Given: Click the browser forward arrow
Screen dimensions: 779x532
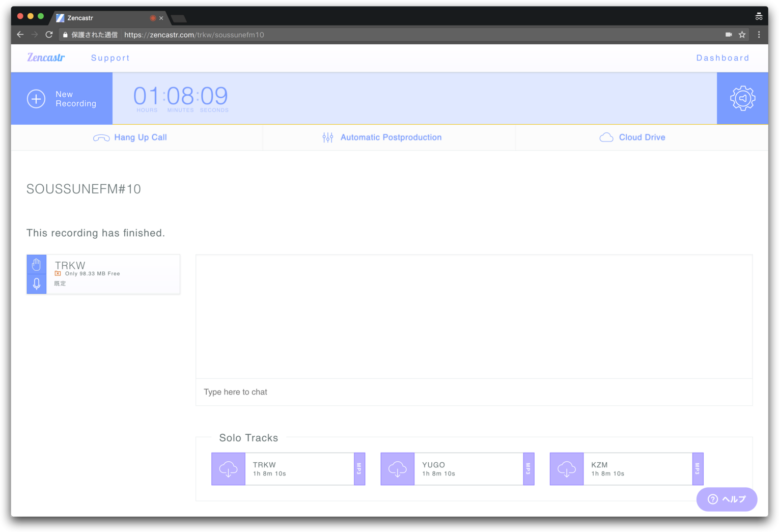Looking at the screenshot, I should (35, 35).
